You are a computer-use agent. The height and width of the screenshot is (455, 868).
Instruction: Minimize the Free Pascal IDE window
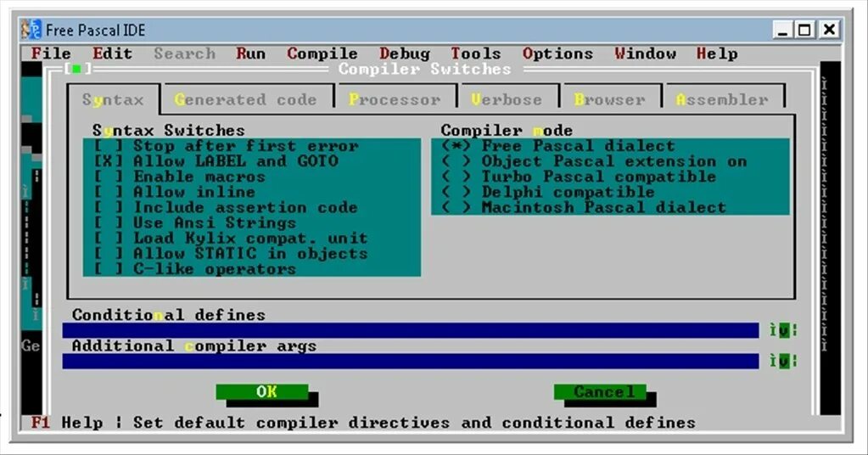pyautogui.click(x=781, y=30)
